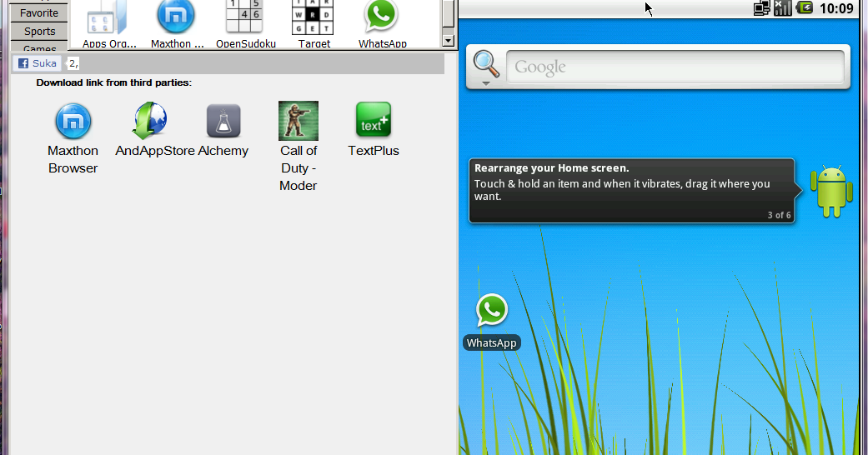This screenshot has width=868, height=455.
Task: Click the Like count bubble next to Suka
Action: click(x=73, y=63)
